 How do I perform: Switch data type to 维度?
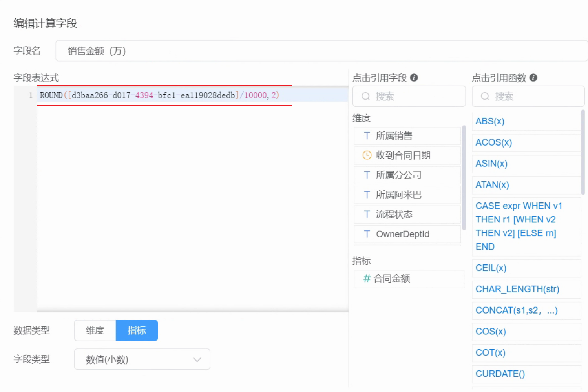(x=95, y=330)
